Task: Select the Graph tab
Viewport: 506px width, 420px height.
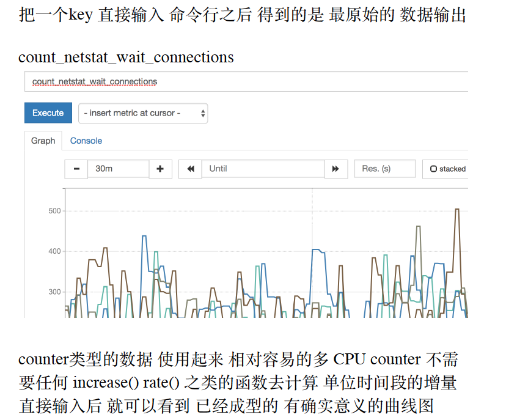Action: pos(43,141)
